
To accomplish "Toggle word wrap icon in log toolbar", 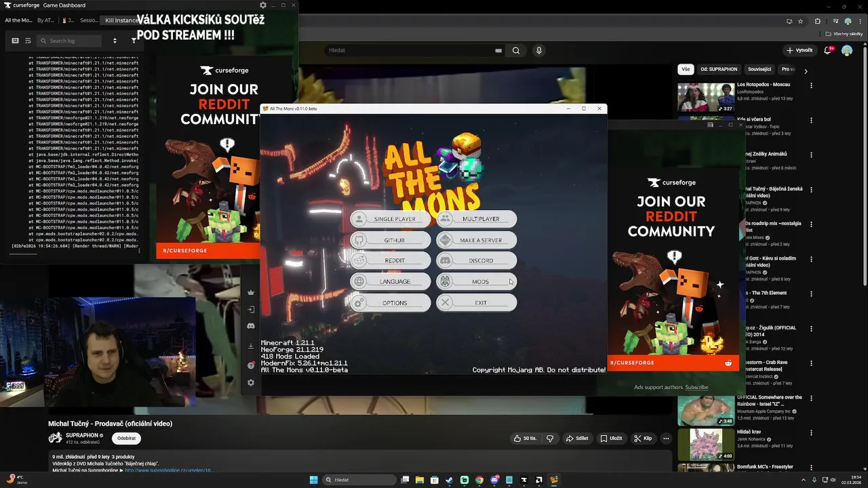I will click(x=28, y=41).
